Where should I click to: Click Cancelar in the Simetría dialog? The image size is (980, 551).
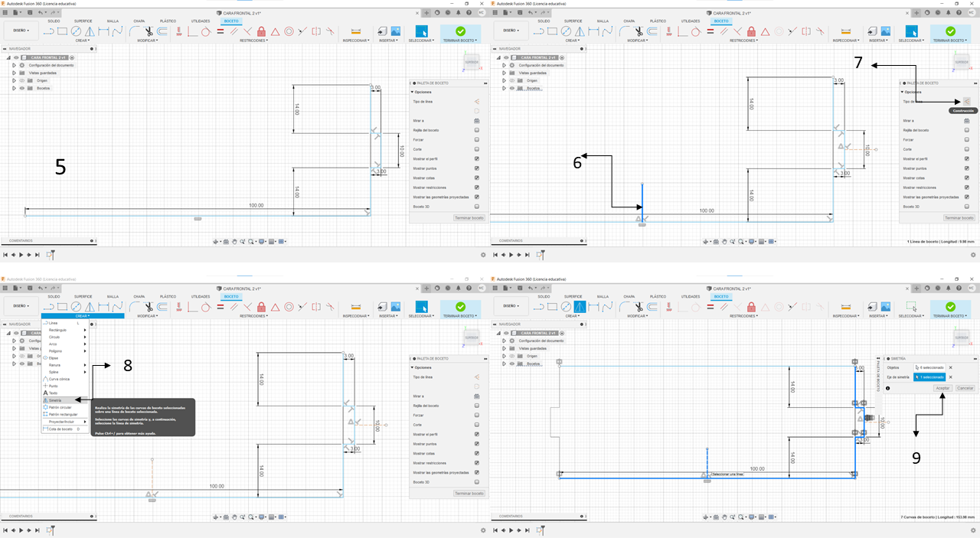tap(965, 388)
